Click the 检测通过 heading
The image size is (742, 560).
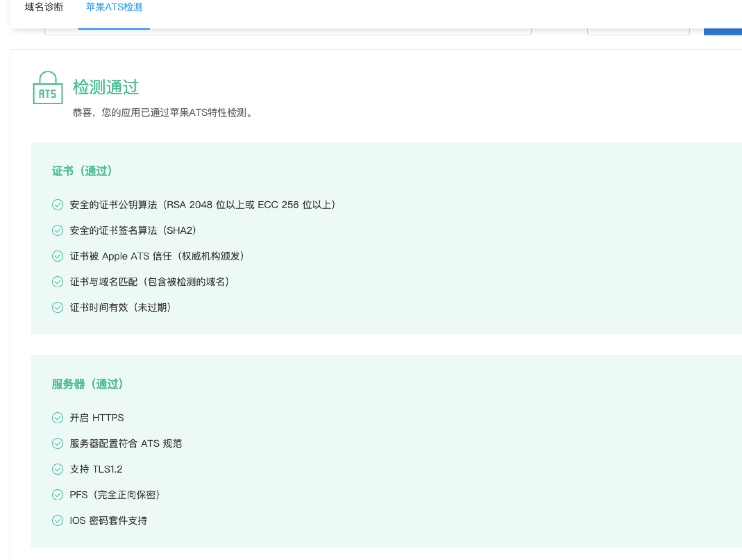click(x=106, y=87)
